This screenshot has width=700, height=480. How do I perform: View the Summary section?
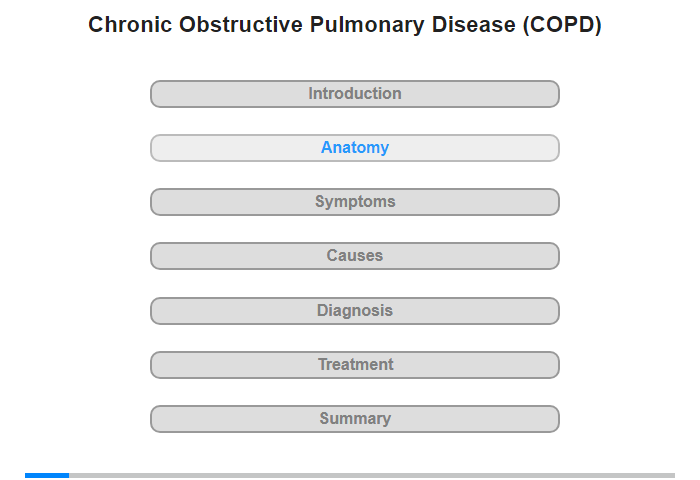[x=355, y=419]
